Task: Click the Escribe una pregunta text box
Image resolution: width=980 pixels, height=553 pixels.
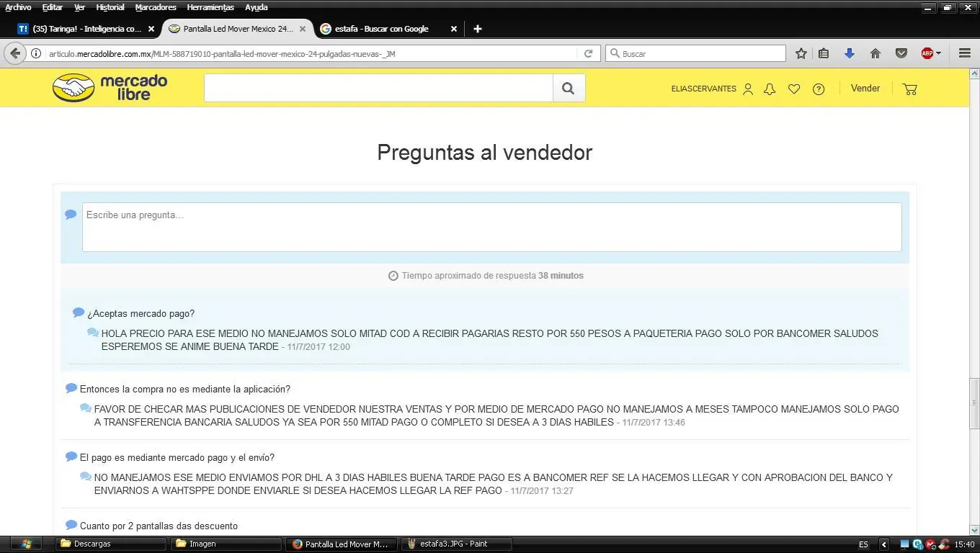Action: 491,227
